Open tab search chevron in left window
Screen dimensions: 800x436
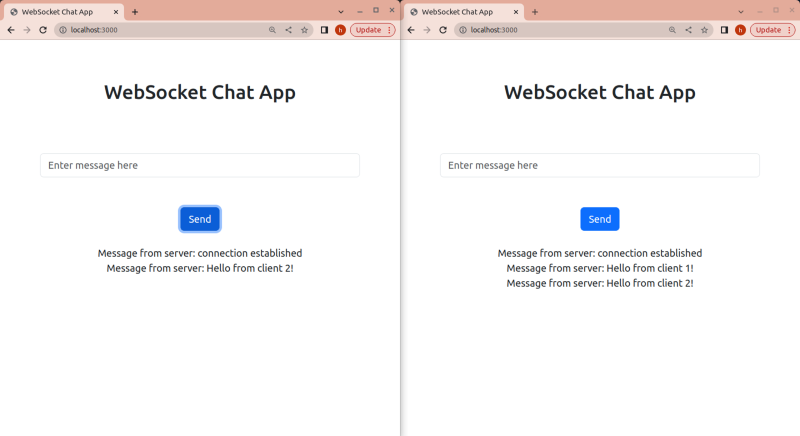point(341,12)
